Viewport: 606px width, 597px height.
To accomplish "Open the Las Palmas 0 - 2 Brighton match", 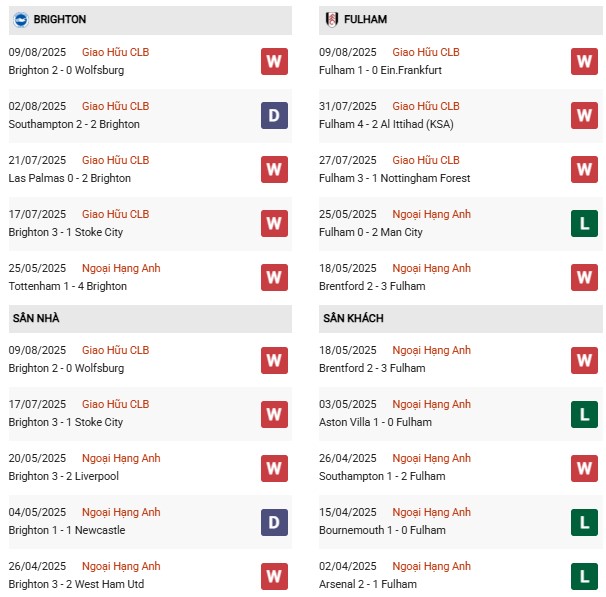I will [x=69, y=178].
